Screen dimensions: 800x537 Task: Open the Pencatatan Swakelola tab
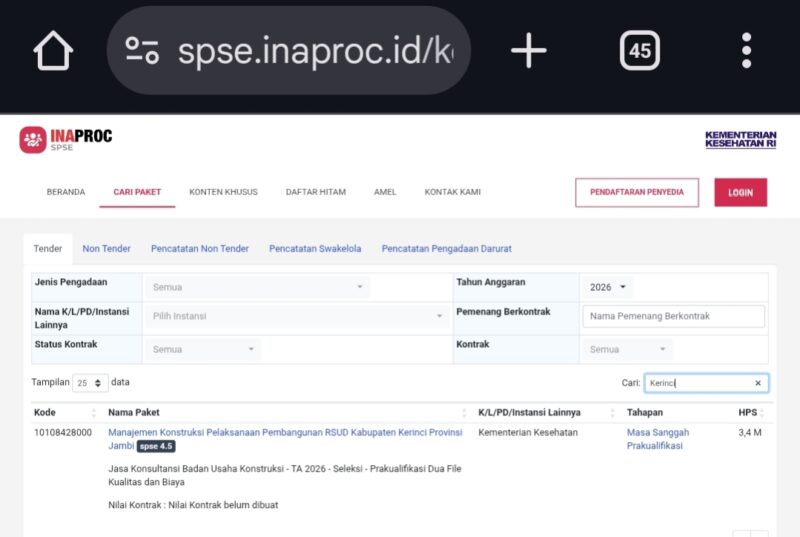click(315, 249)
